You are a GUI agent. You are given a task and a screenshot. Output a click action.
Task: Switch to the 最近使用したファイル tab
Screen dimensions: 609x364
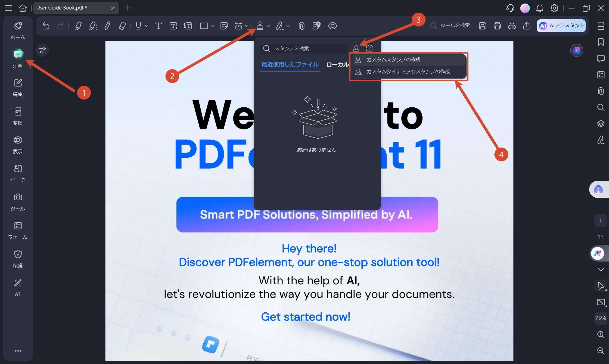(x=290, y=64)
